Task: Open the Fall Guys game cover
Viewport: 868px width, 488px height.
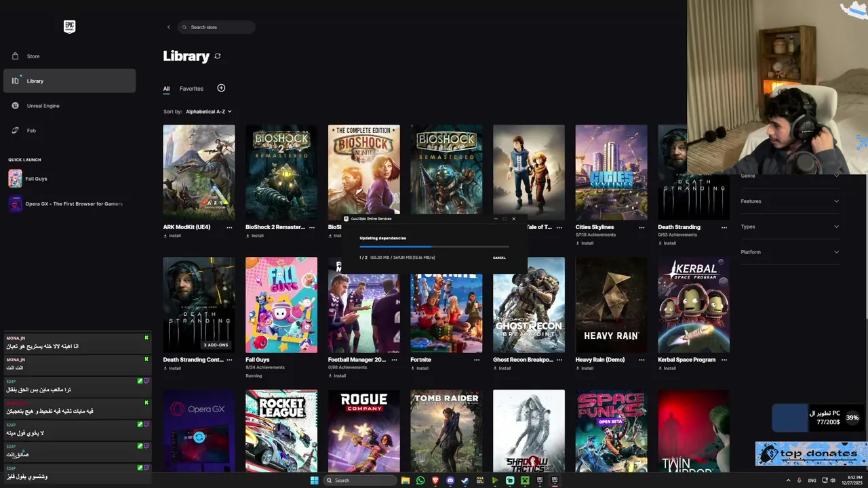Action: (281, 305)
